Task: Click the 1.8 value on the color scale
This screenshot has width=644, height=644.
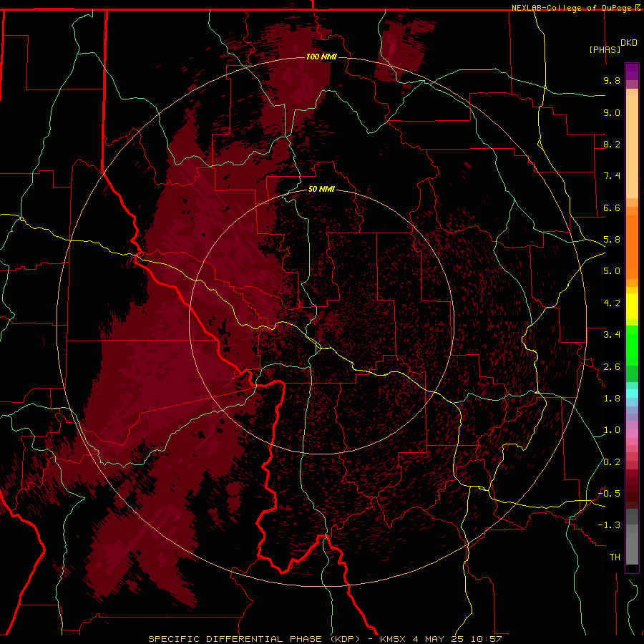Action: tap(612, 399)
